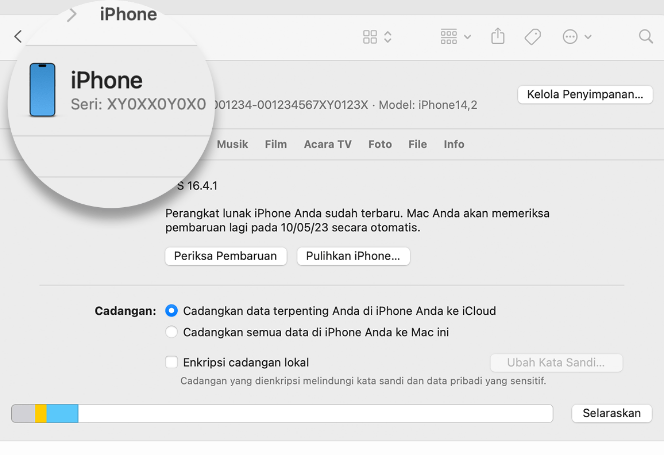Viewport: 664px width, 455px height.
Task: Open Search with magnifier icon
Action: coord(646,36)
